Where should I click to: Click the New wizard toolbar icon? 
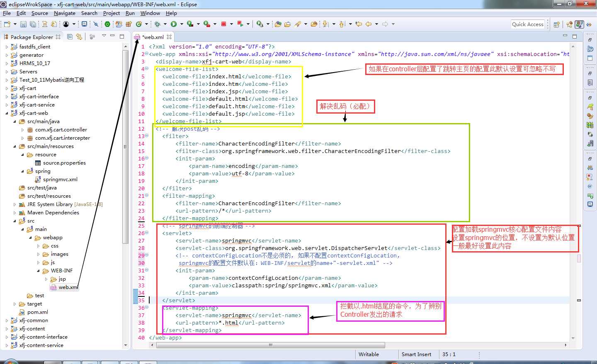point(7,24)
